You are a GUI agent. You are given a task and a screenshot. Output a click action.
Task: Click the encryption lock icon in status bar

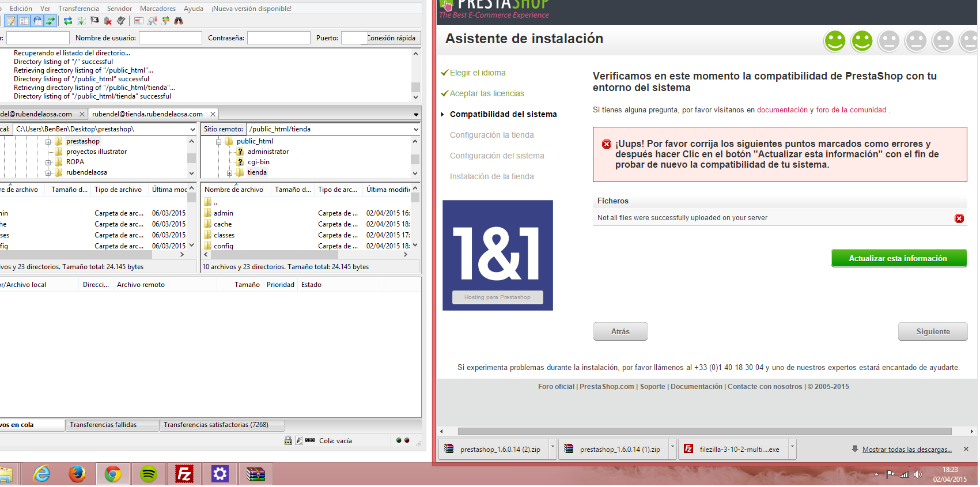pos(288,441)
